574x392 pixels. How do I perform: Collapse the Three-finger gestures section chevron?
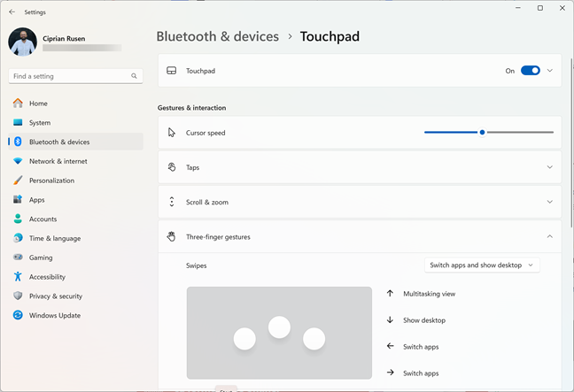[549, 236]
